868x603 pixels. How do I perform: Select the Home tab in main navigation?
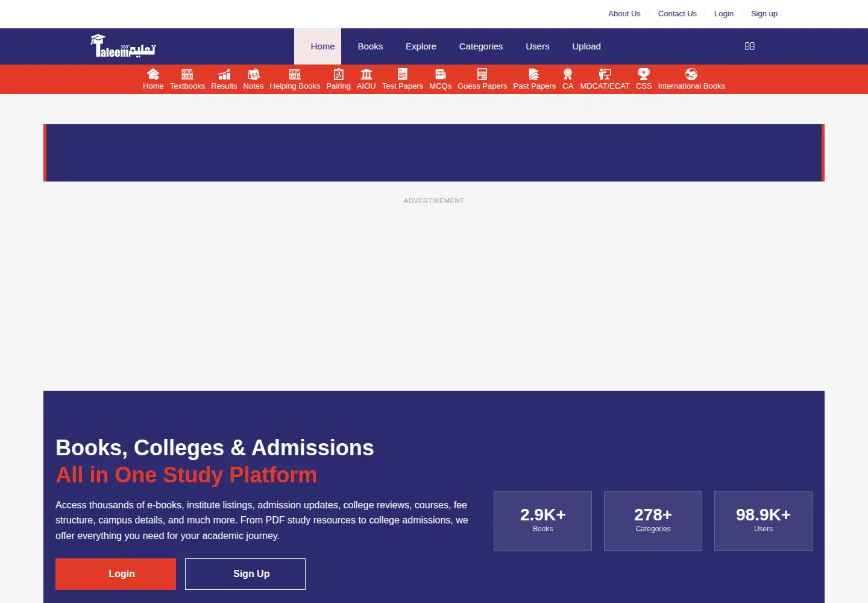tap(318, 46)
